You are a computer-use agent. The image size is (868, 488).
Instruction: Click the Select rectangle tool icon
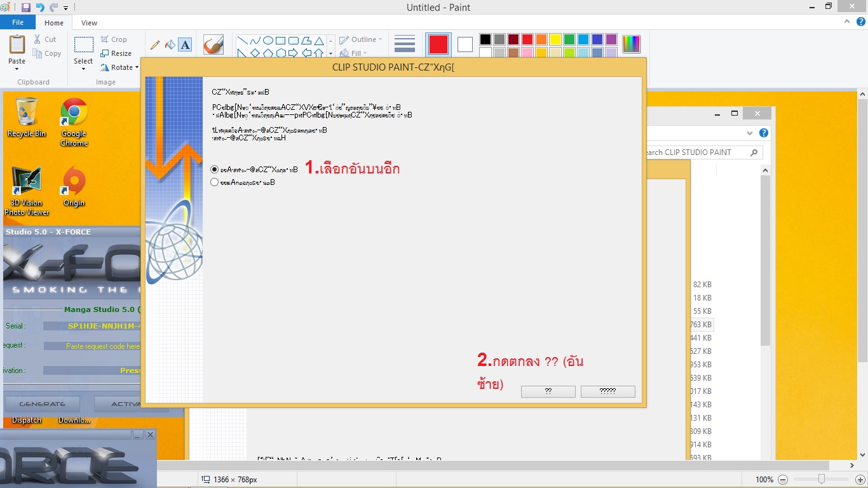click(84, 45)
